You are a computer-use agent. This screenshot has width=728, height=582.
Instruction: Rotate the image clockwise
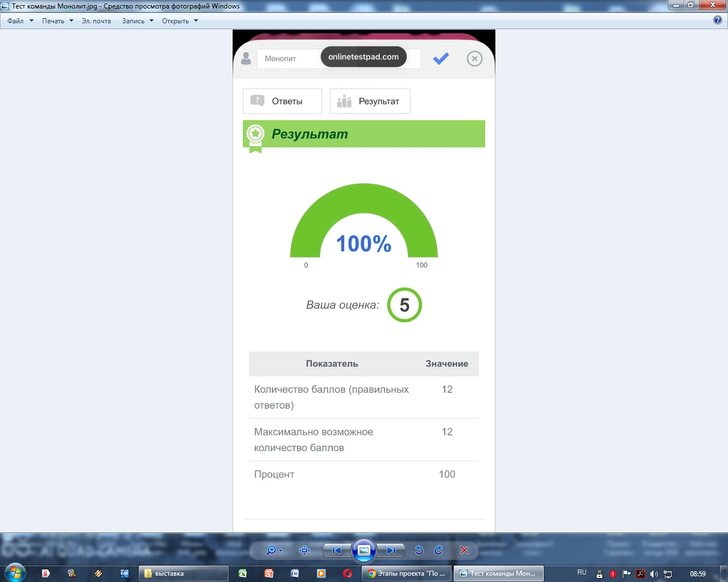439,550
